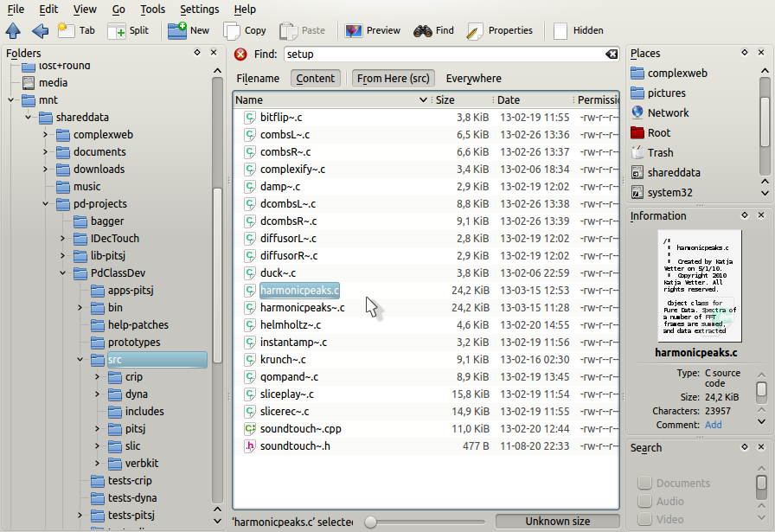Open Find with binoculars icon

[x=433, y=31]
